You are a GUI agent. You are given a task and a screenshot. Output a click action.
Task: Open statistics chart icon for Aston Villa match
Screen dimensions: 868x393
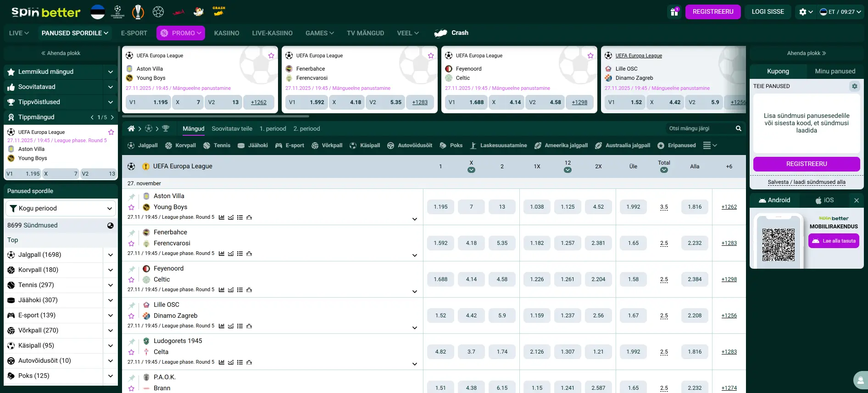[222, 217]
